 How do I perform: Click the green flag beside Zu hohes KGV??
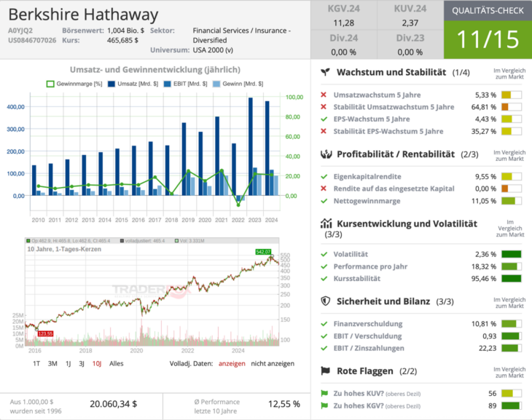(324, 405)
